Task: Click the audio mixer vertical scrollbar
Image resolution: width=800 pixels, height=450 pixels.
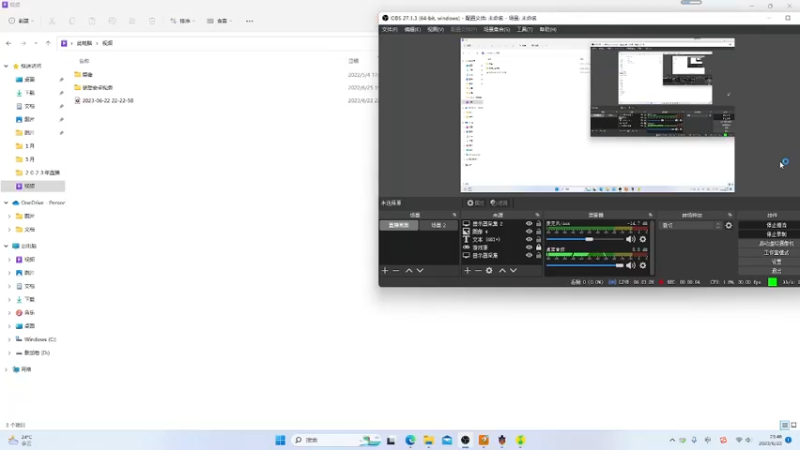Action: click(652, 247)
